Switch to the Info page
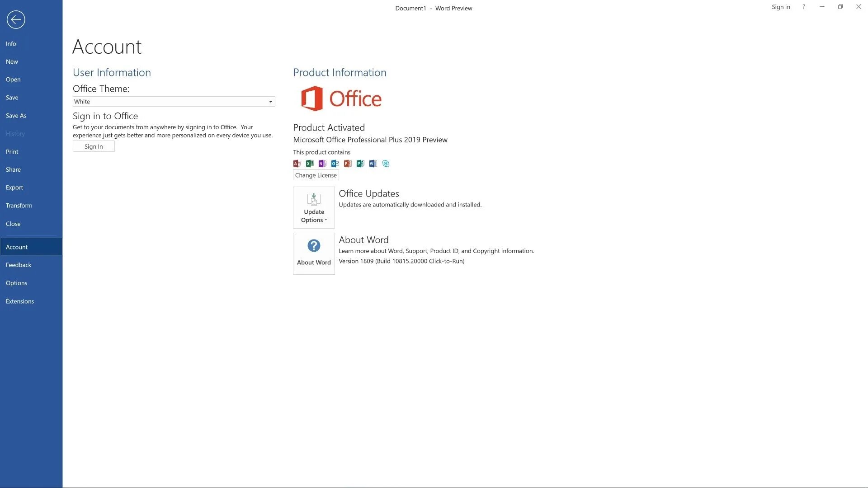Image resolution: width=868 pixels, height=488 pixels. (11, 44)
